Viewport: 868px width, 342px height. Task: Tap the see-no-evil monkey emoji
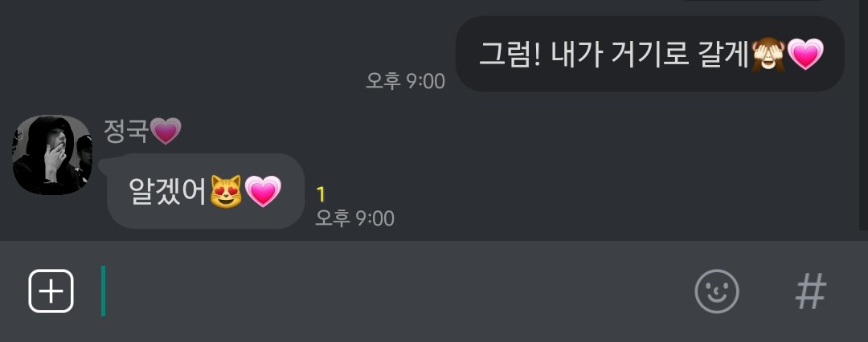tap(768, 55)
